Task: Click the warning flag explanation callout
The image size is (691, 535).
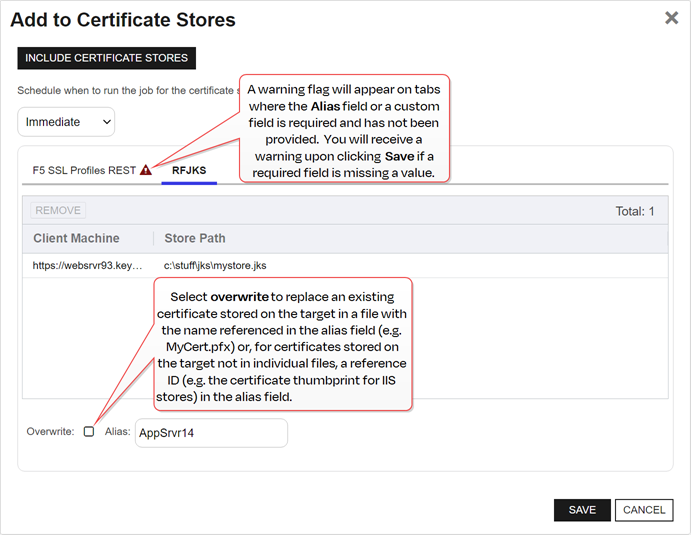Action: pyautogui.click(x=345, y=128)
